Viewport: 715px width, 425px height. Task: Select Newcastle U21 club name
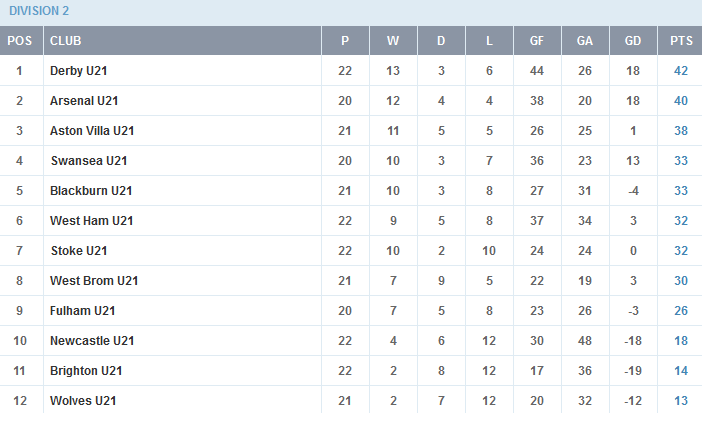tap(92, 341)
